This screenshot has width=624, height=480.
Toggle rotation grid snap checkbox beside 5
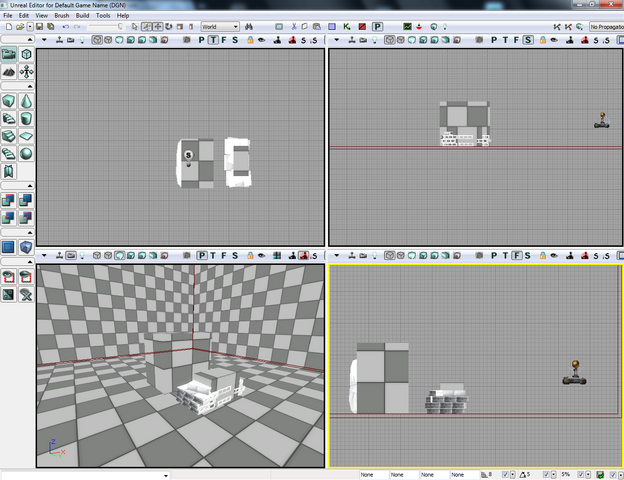546,474
